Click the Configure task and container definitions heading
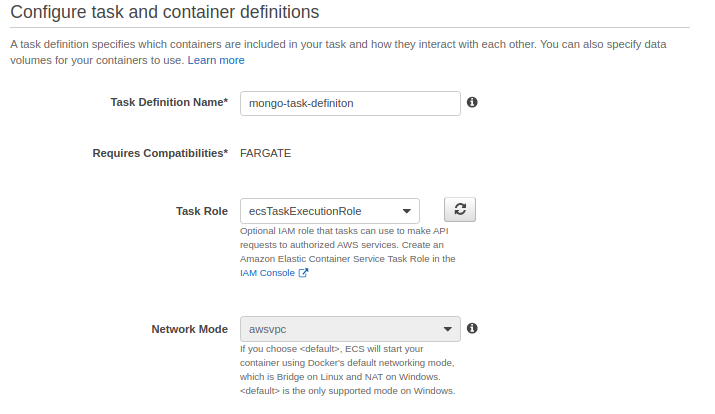 pos(165,12)
